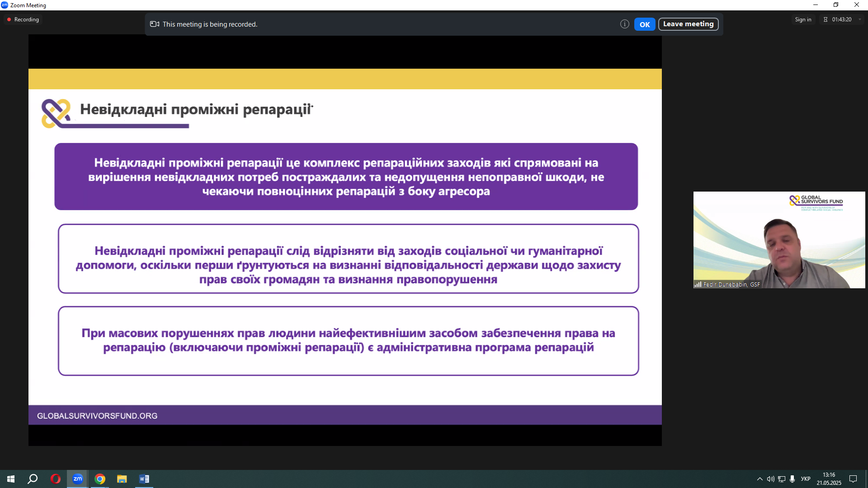Image resolution: width=868 pixels, height=488 pixels.
Task: Open the УКР language selector
Action: click(x=805, y=479)
